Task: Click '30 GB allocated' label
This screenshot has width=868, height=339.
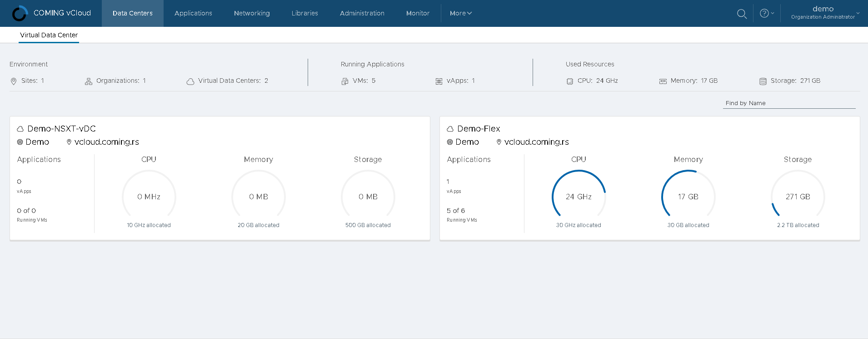Action: [x=688, y=225]
